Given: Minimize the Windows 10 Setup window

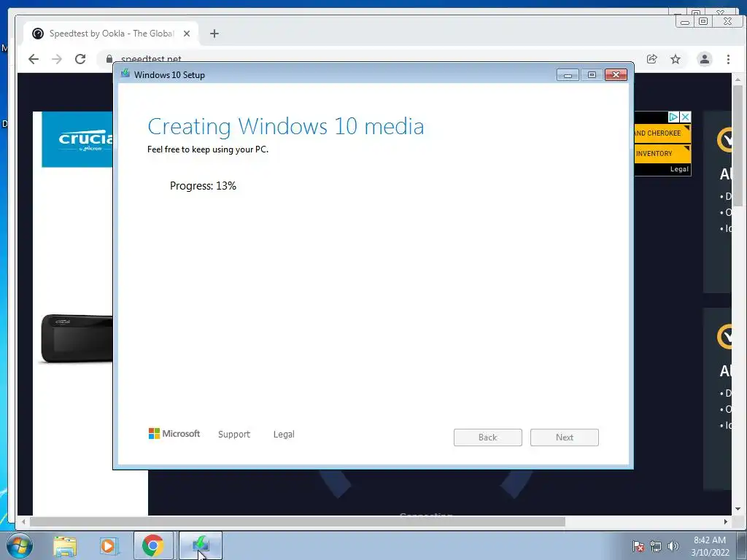Looking at the screenshot, I should (568, 75).
